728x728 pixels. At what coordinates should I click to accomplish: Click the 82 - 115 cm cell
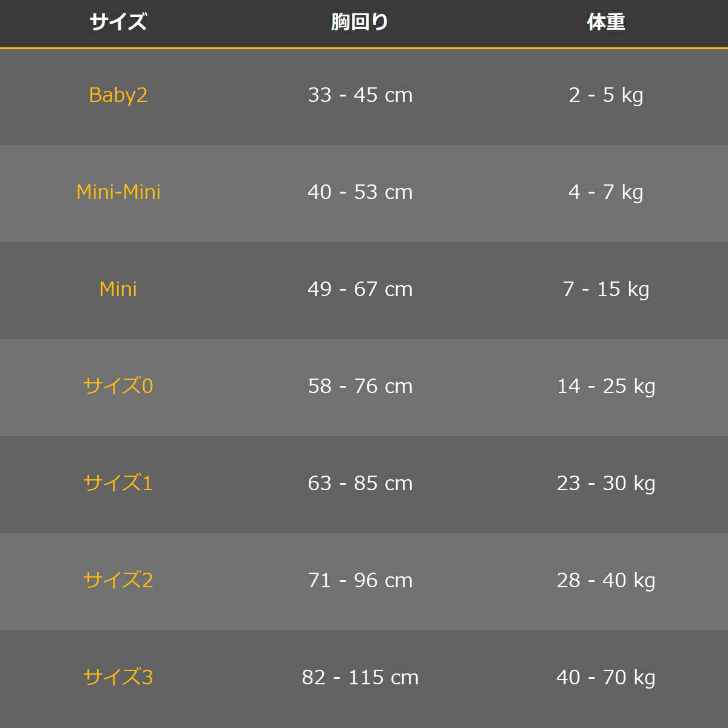[360, 678]
